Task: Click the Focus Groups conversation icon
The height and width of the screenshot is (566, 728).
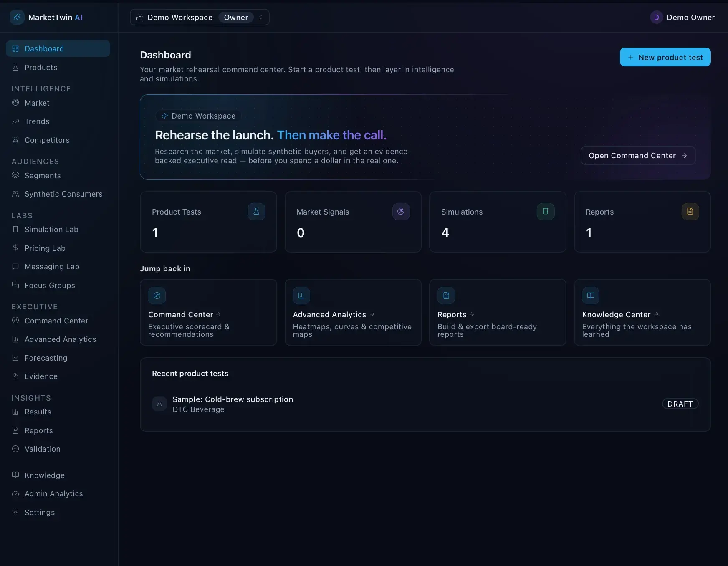Action: pos(15,285)
